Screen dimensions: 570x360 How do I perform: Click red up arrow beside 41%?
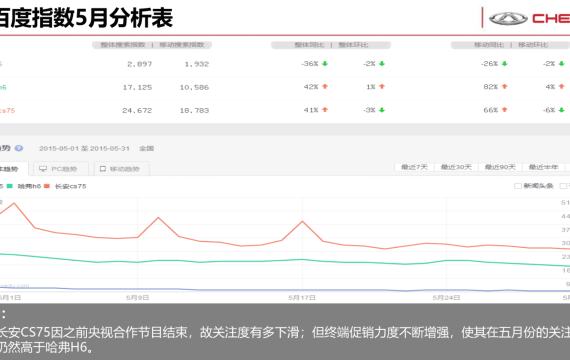point(325,110)
